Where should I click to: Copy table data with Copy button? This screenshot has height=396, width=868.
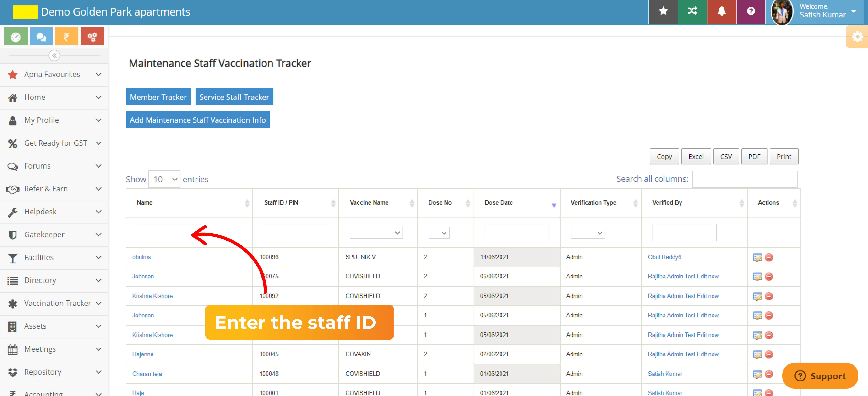coord(664,157)
